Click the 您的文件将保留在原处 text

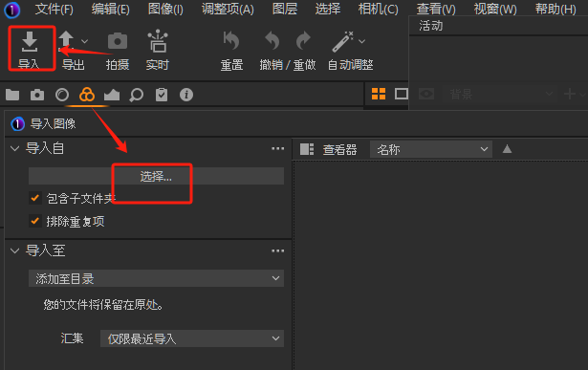[x=103, y=305]
